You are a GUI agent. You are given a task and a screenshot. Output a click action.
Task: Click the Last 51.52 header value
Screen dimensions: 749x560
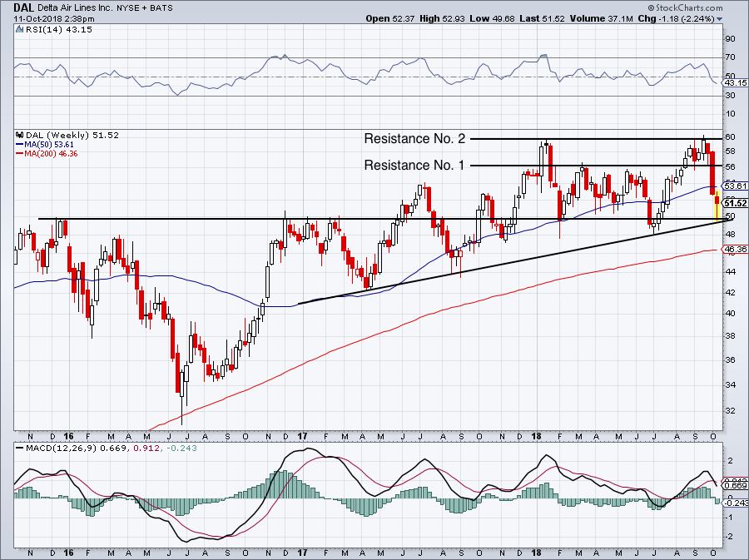[542, 18]
